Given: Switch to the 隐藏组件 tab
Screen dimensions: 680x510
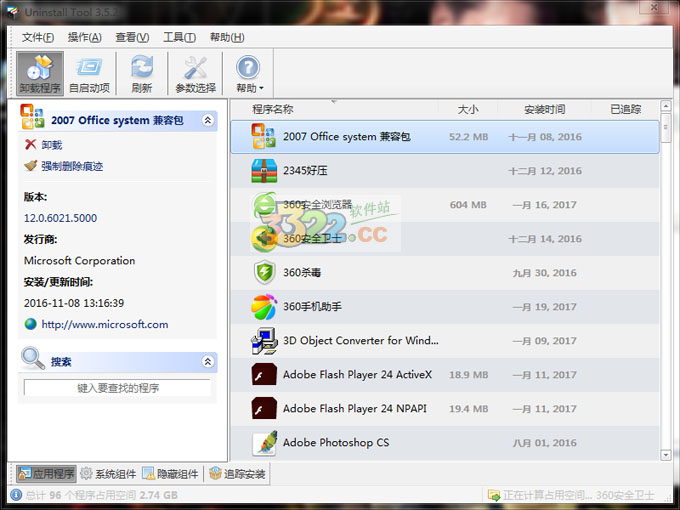Looking at the screenshot, I should 170,474.
